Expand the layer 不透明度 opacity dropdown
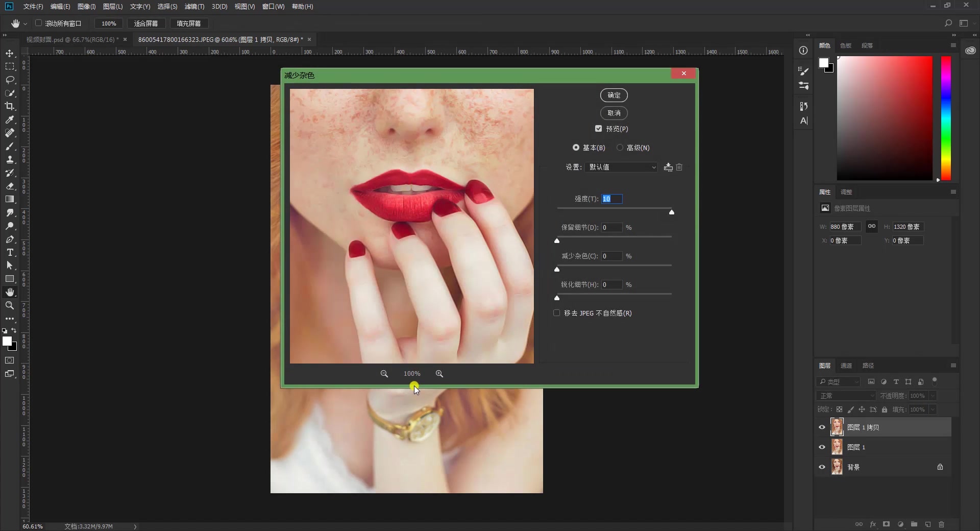980x531 pixels. coord(933,396)
